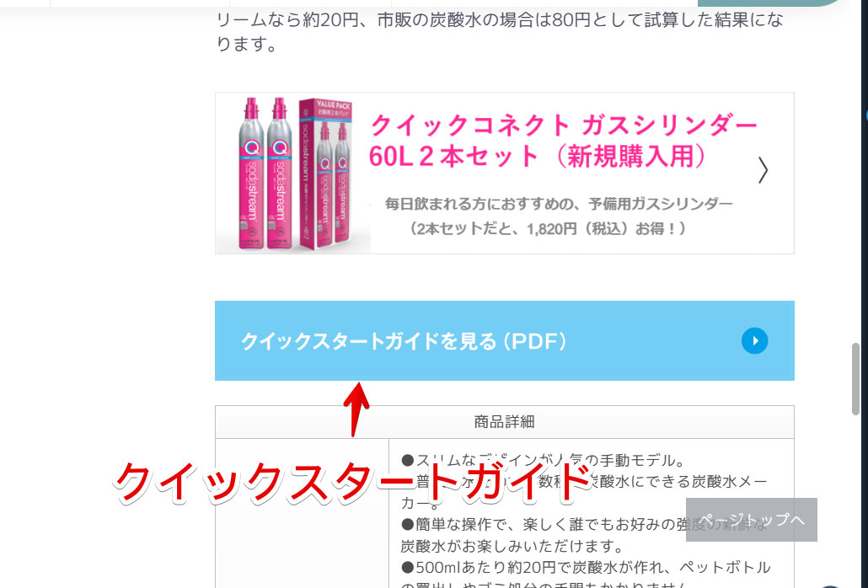Click the round arrow icon in the PDF button

coord(754,340)
